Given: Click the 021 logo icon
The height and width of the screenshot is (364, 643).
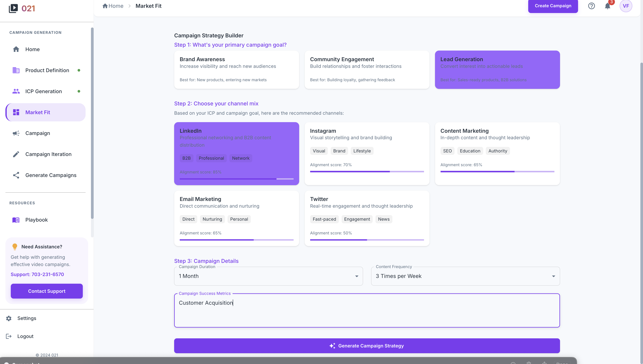Looking at the screenshot, I should coord(13,8).
